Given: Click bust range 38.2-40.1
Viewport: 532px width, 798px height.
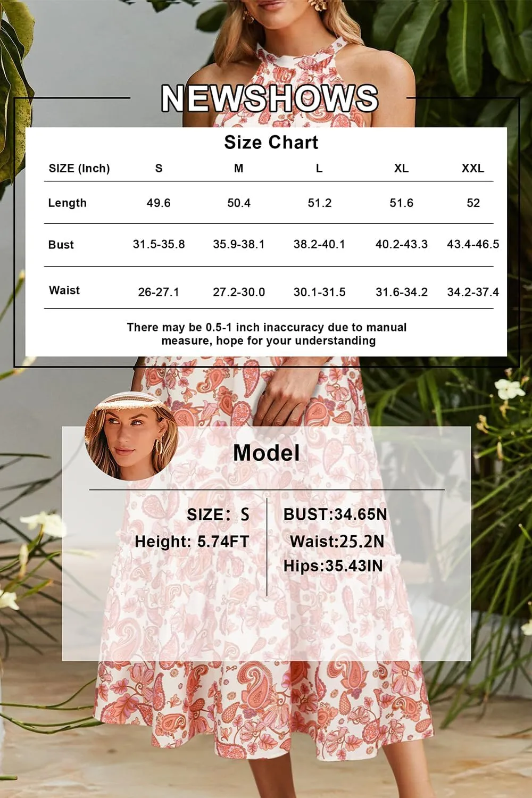Looking at the screenshot, I should (x=319, y=244).
